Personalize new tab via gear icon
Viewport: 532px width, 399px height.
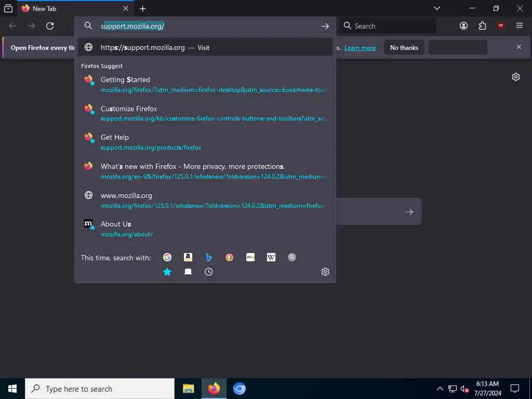point(516,77)
